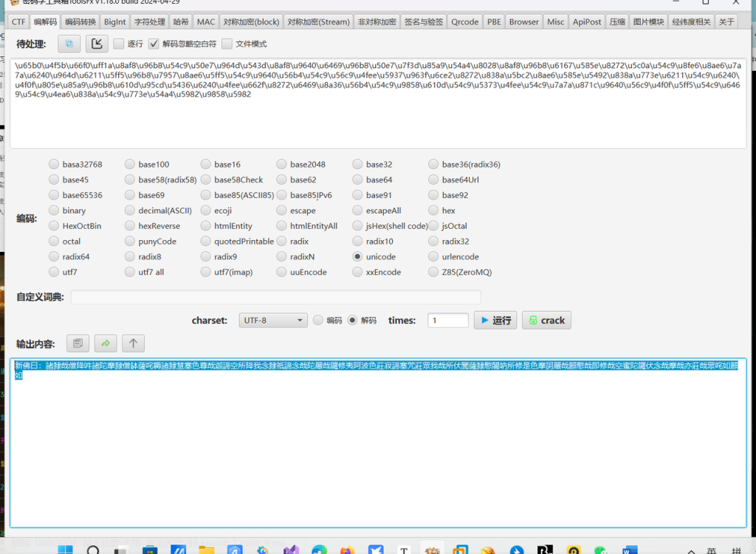
Task: Open Word from the taskbar
Action: [630, 549]
